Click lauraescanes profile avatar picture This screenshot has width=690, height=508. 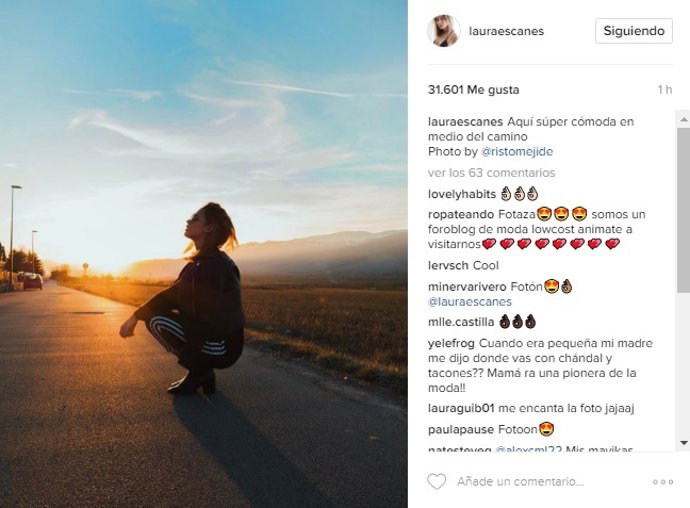(x=443, y=31)
